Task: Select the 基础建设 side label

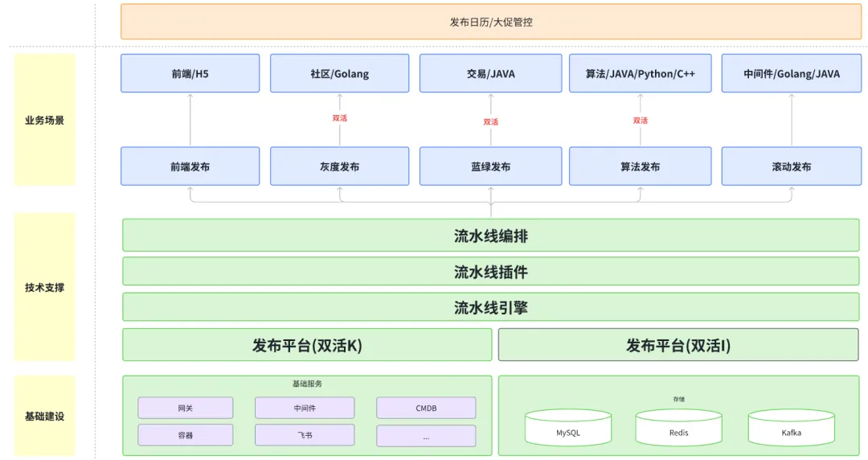Action: [x=45, y=416]
